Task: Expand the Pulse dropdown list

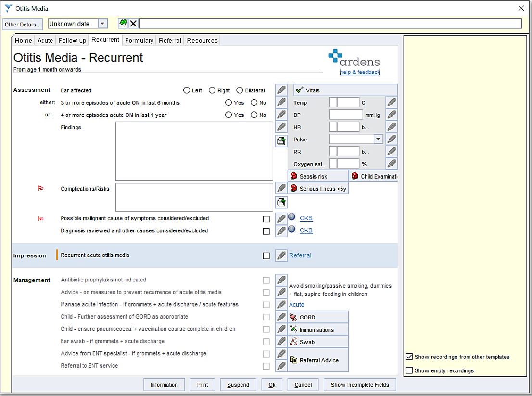Action: click(x=378, y=139)
